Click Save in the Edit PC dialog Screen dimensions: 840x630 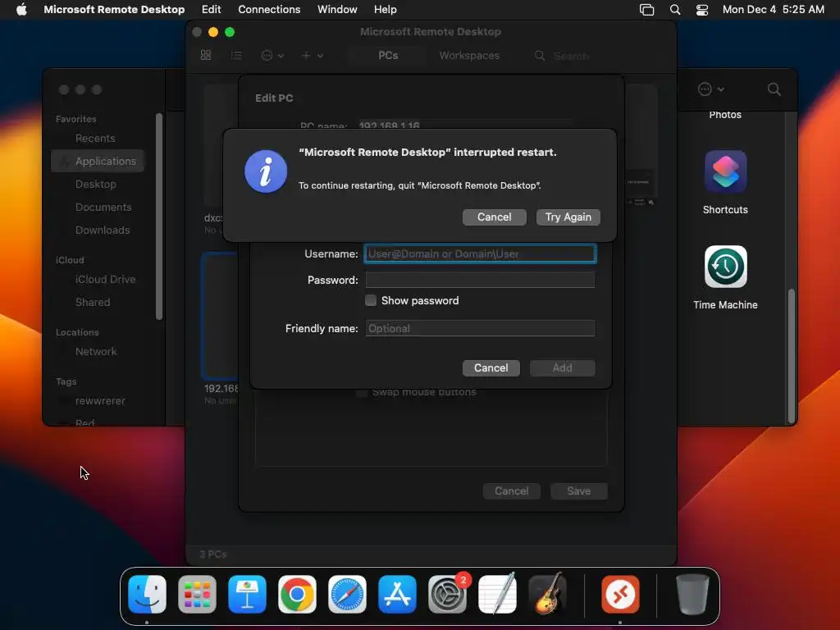click(578, 491)
